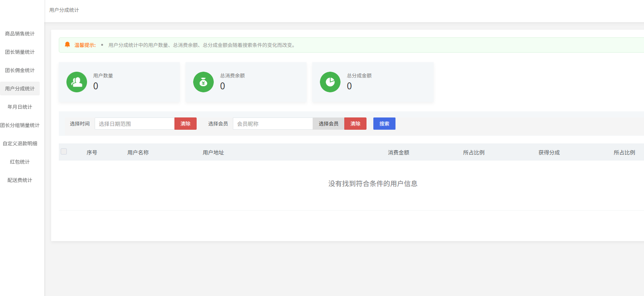This screenshot has height=296, width=644.
Task: Open the date range picker field
Action: [x=134, y=124]
